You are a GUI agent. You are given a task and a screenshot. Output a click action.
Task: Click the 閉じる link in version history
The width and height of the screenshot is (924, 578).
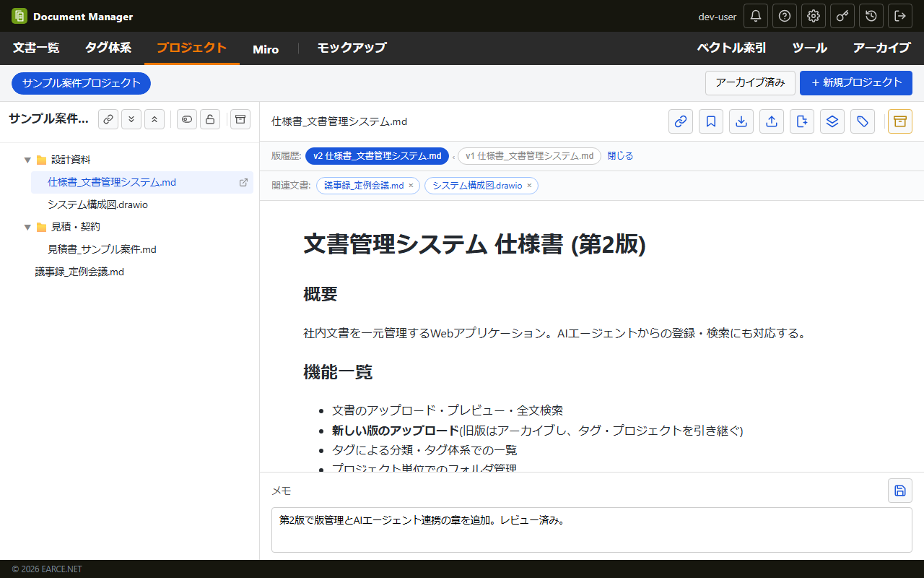click(620, 156)
